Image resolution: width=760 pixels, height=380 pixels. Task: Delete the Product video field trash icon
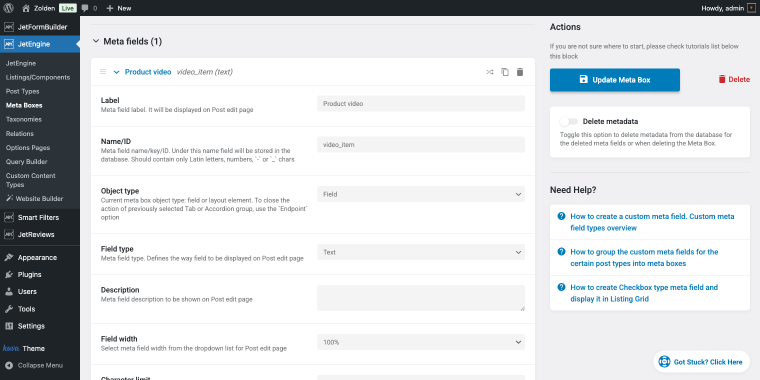[x=520, y=72]
